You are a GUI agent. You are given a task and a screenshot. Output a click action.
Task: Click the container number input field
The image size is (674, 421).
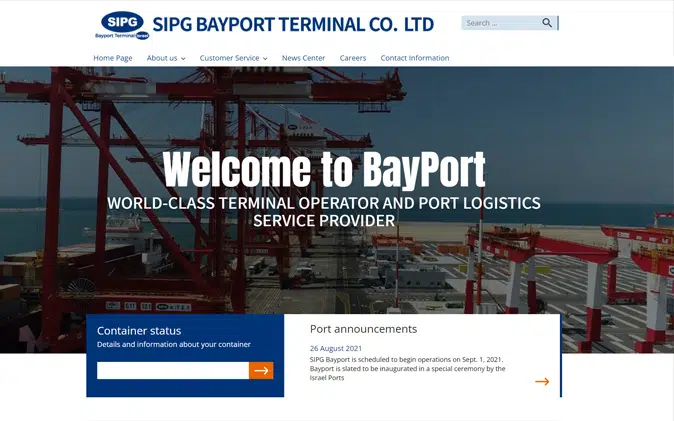(173, 370)
